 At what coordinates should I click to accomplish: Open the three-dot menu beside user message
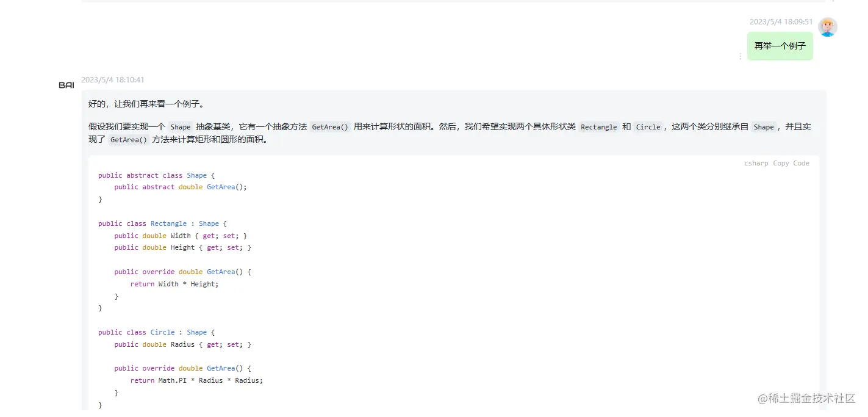coord(741,56)
